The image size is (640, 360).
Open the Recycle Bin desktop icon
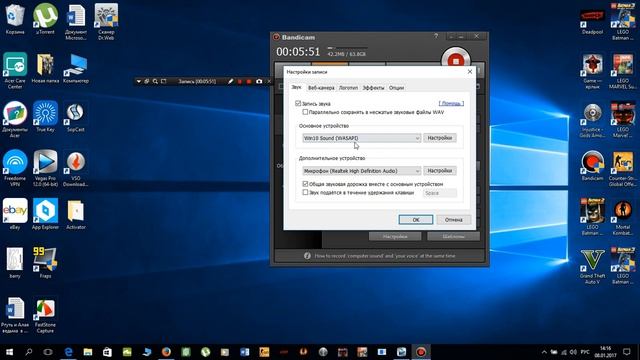[x=15, y=18]
